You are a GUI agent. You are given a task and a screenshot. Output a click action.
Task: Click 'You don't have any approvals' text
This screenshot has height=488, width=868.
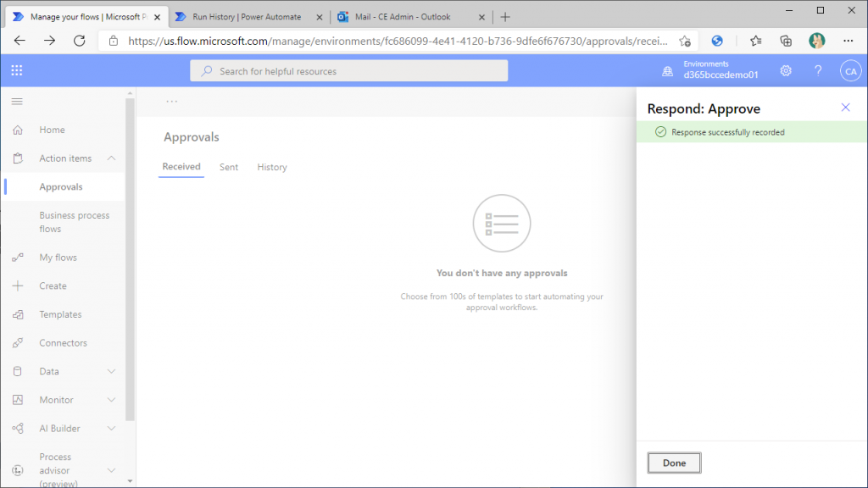click(502, 273)
